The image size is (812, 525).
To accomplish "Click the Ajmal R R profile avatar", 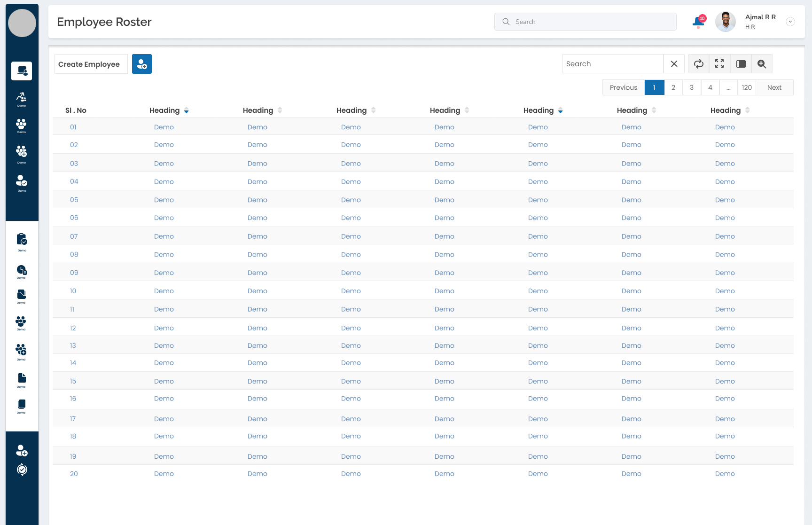I will [726, 22].
